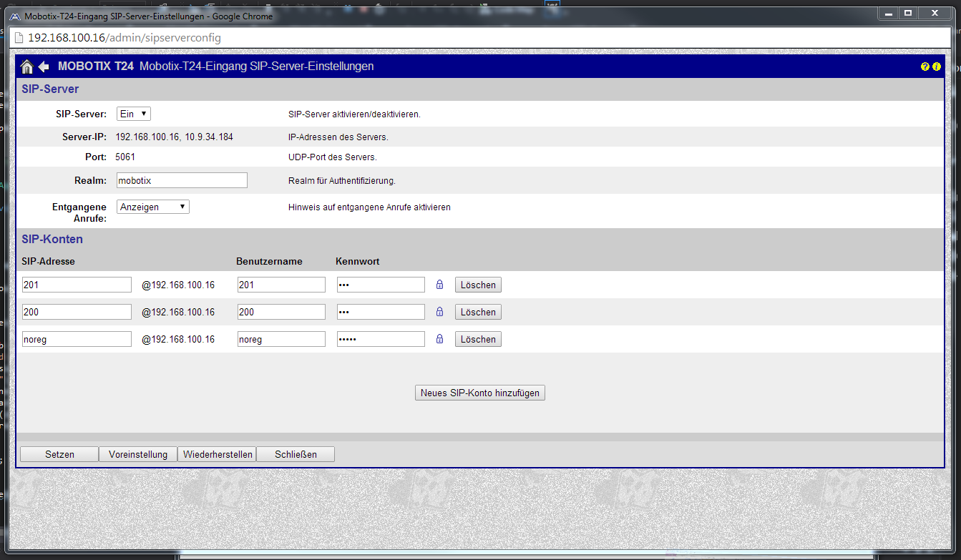
Task: Click the SIP-Konten section heading
Action: pyautogui.click(x=52, y=239)
